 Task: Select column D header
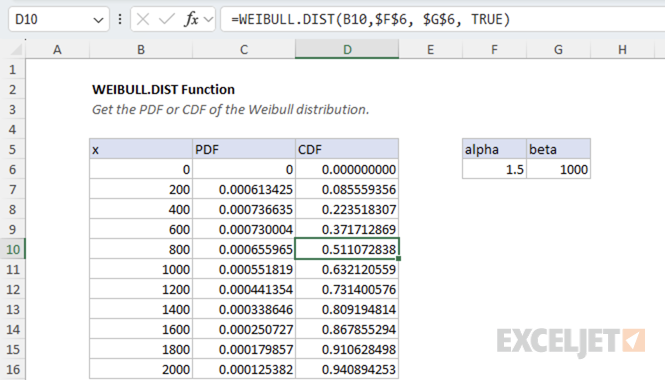point(347,50)
